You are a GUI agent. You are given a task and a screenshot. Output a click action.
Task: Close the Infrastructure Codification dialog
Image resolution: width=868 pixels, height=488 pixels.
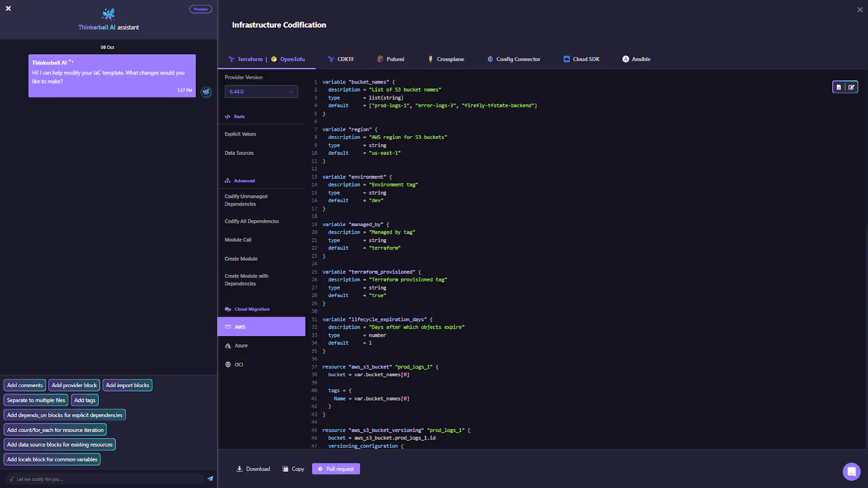tap(860, 10)
